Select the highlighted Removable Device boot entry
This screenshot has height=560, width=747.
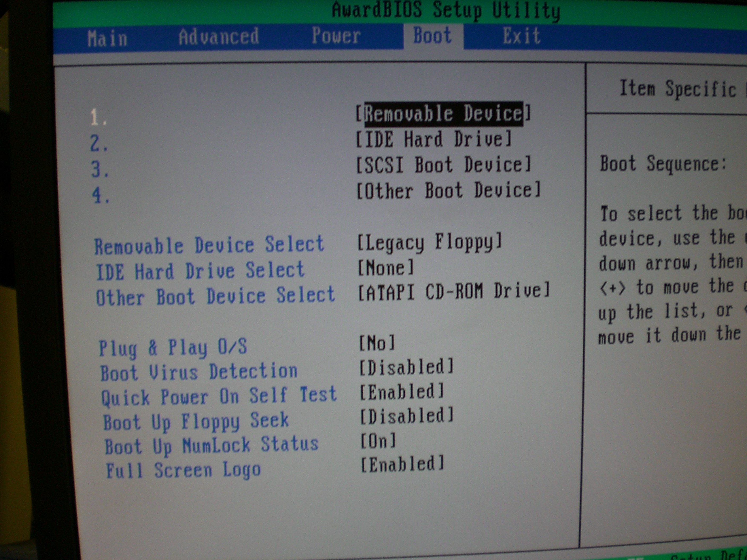point(444,113)
